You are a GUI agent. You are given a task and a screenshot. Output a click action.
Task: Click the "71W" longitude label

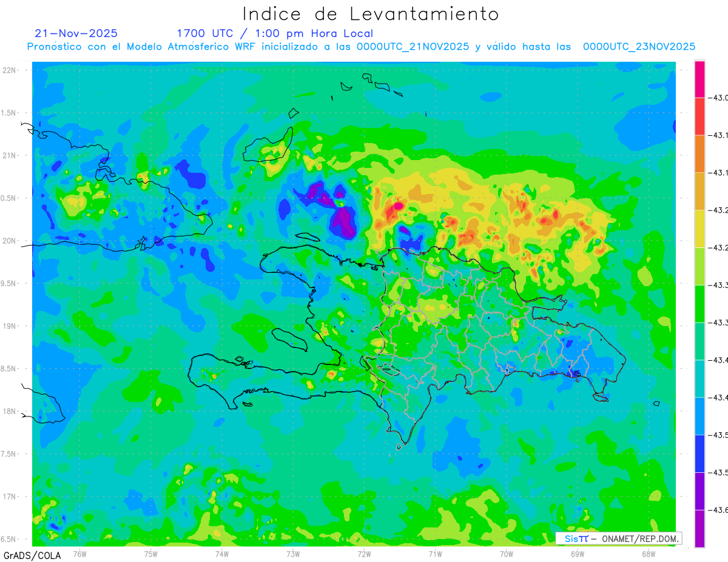coord(435,554)
